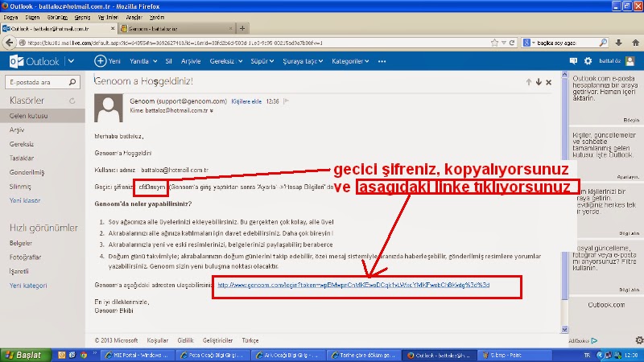Click Yeni klasör link

pyautogui.click(x=25, y=200)
